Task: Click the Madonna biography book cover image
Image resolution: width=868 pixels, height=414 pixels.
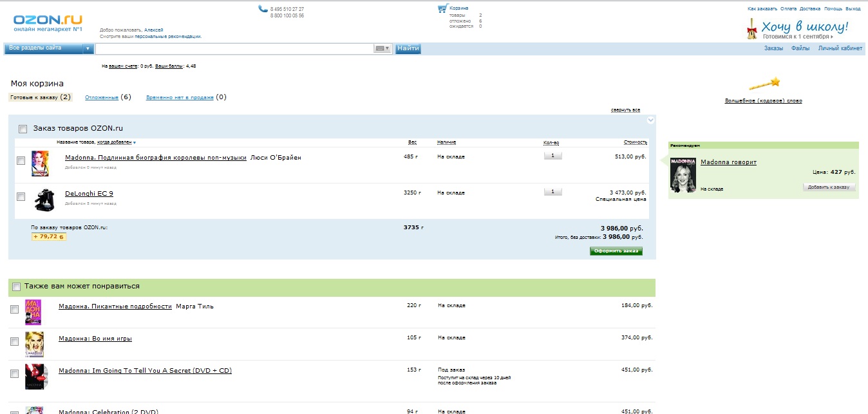Action: pyautogui.click(x=40, y=164)
